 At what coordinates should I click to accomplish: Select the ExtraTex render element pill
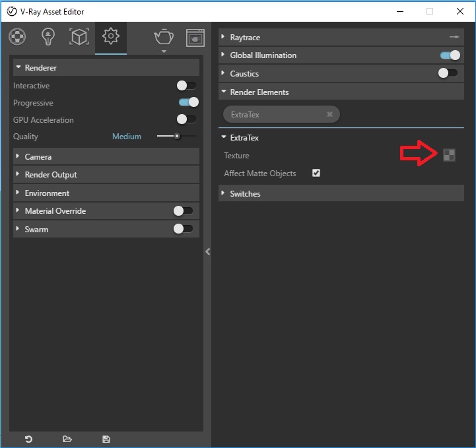tap(281, 114)
